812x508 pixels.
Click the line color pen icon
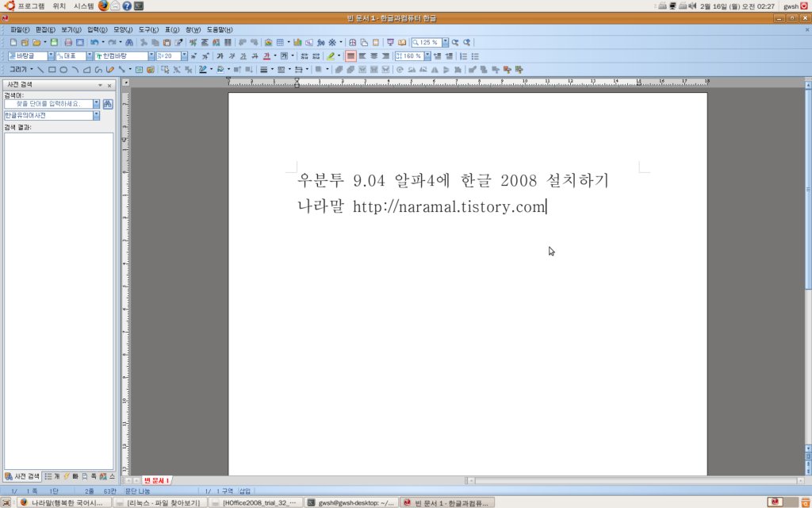(203, 70)
